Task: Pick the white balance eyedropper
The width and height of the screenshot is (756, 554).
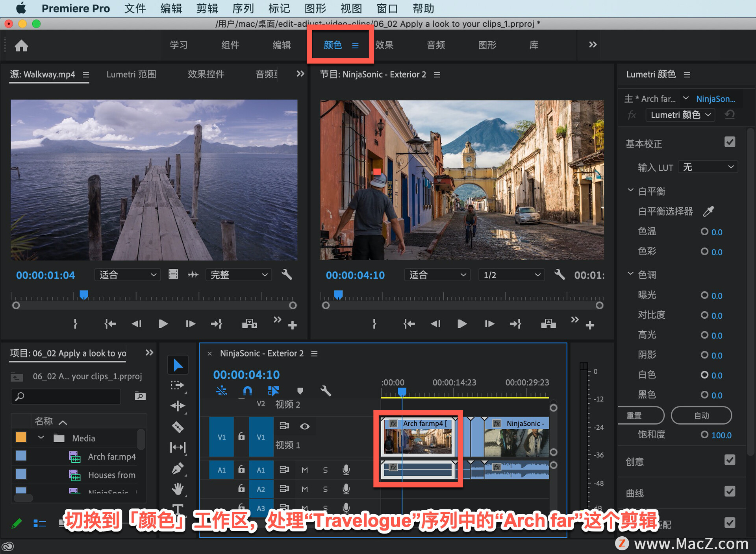Action: [x=708, y=211]
